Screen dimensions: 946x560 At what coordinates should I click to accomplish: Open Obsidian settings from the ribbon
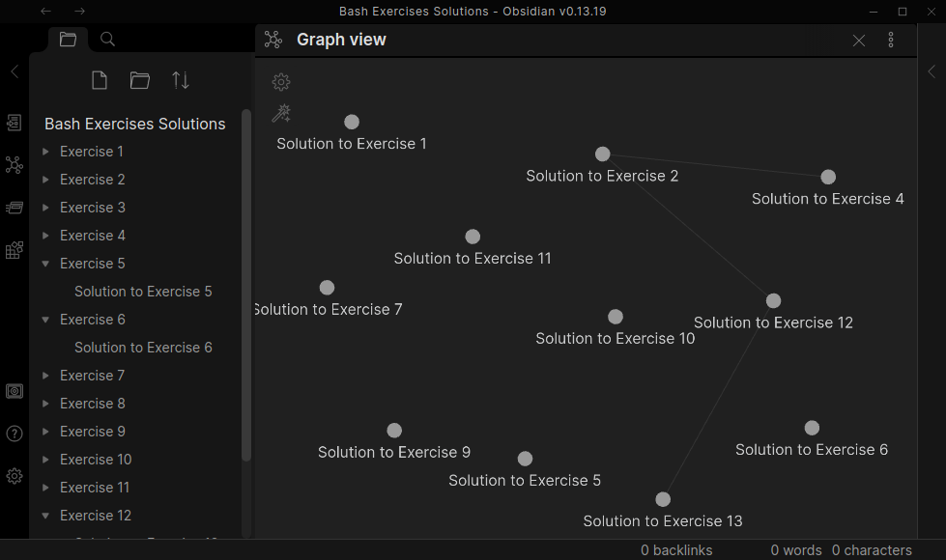14,476
